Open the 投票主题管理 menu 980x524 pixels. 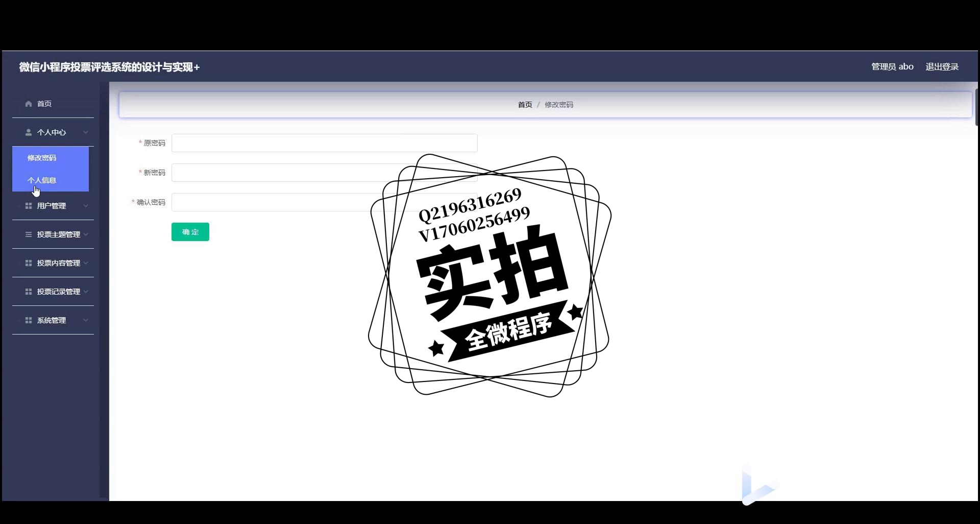[53, 234]
